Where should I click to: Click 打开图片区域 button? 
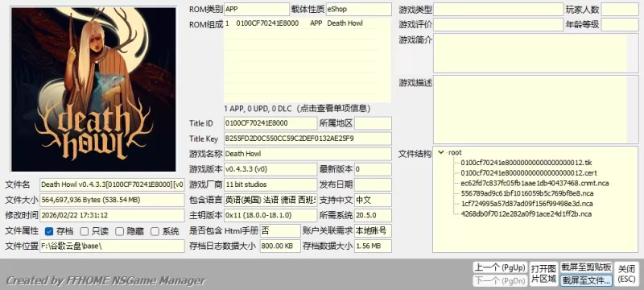tap(544, 274)
